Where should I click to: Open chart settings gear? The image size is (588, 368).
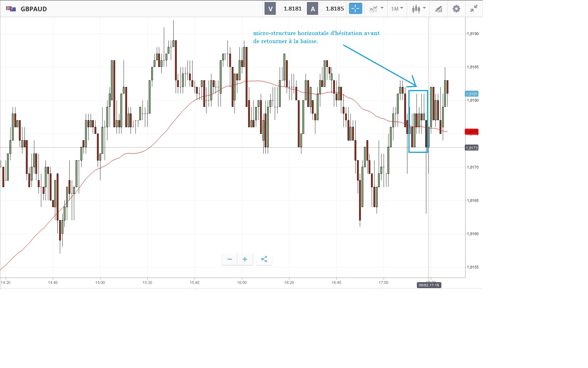pos(456,9)
